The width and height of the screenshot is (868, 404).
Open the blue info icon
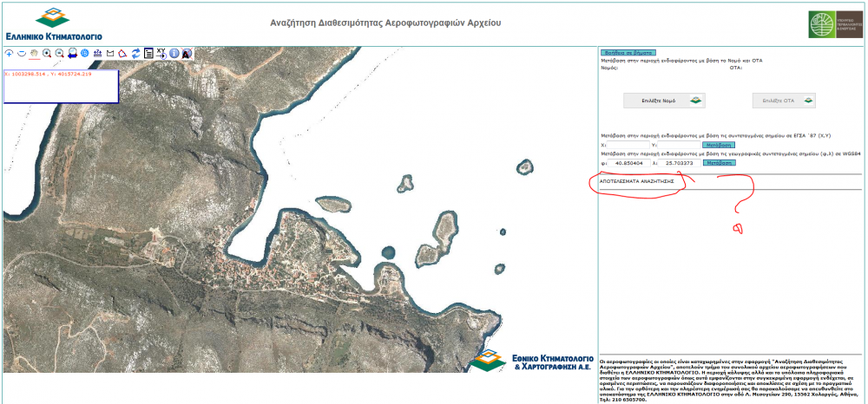coord(174,53)
